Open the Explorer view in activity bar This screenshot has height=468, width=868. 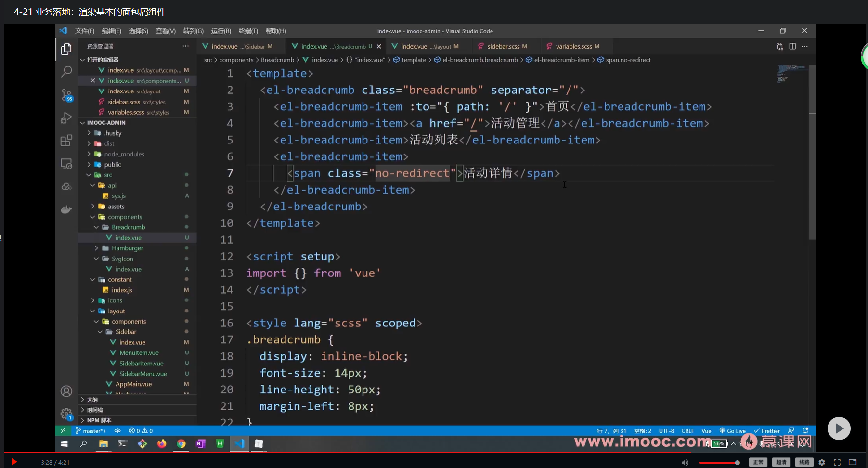coord(66,49)
